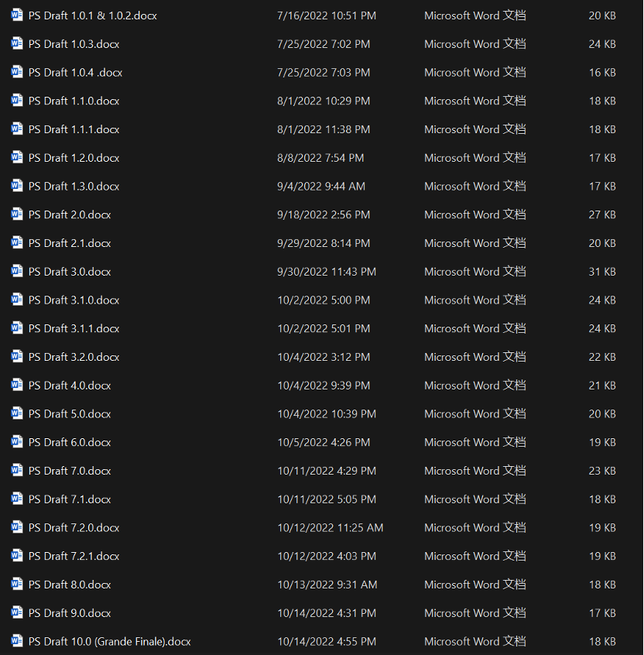Click file type cell in PS Draft 6.0.docx row

(475, 442)
